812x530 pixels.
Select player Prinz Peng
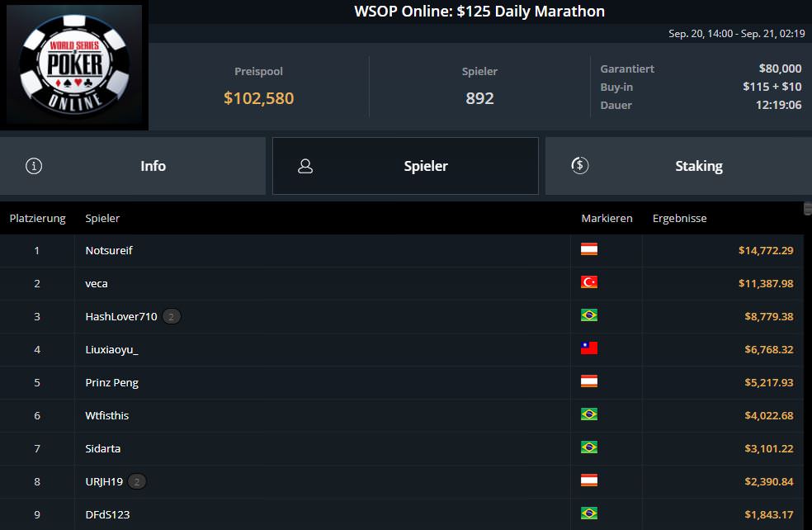coord(112,383)
